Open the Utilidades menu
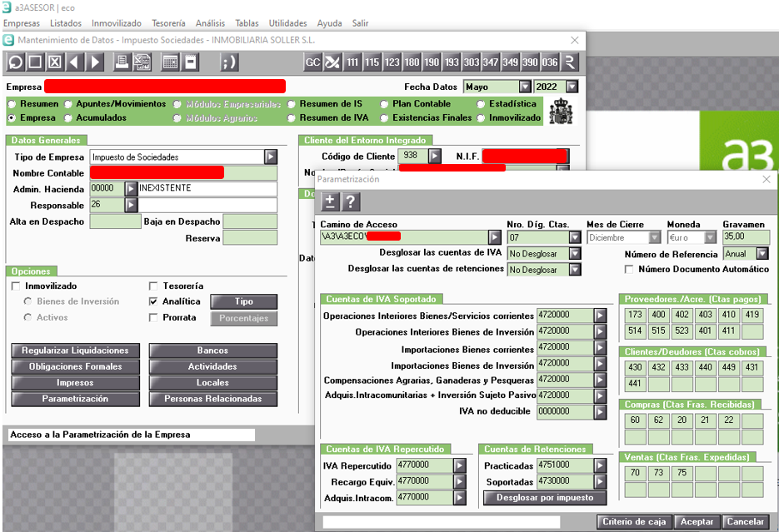 (x=287, y=23)
